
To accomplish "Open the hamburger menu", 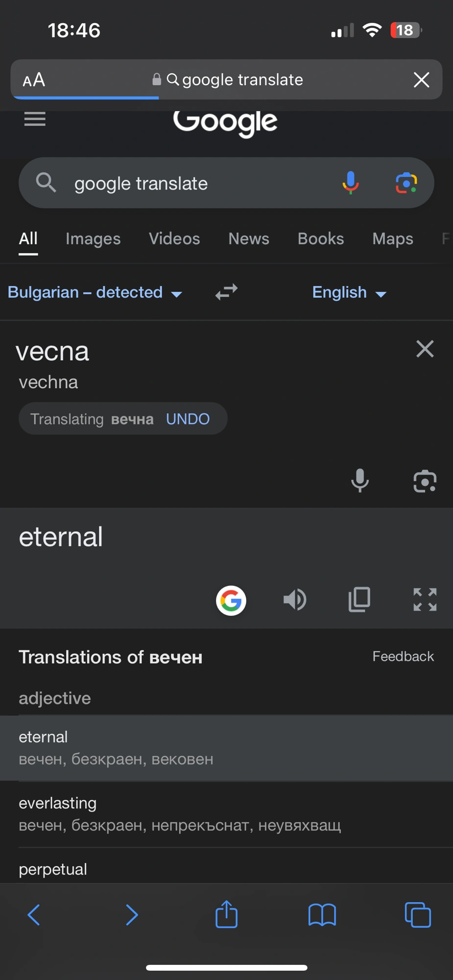I will (x=35, y=119).
